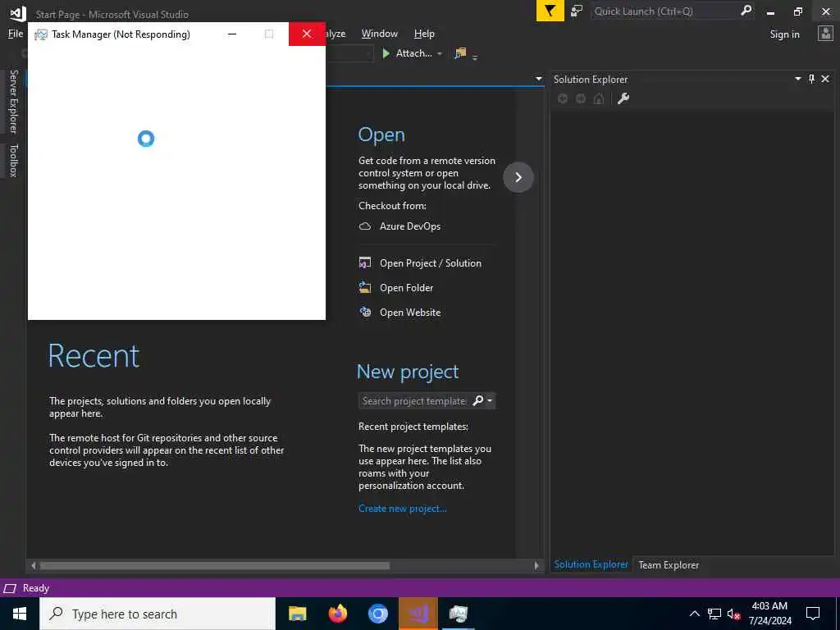Click the muted volume tray icon
The height and width of the screenshot is (630, 840).
coord(734,614)
